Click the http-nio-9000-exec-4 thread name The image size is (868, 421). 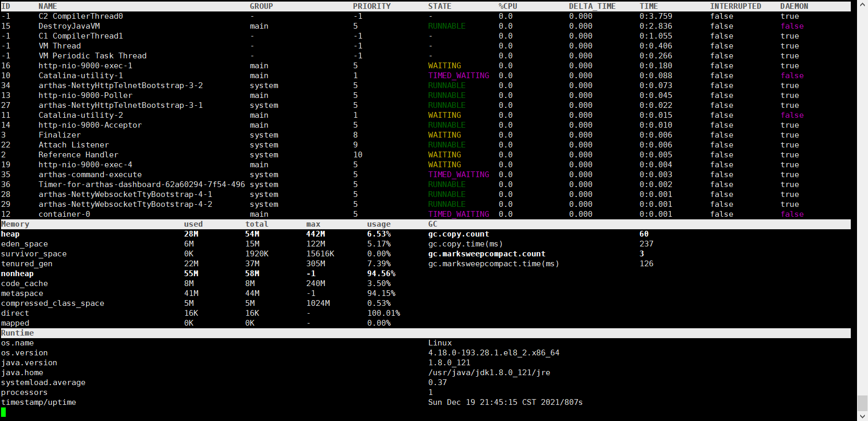coord(86,165)
